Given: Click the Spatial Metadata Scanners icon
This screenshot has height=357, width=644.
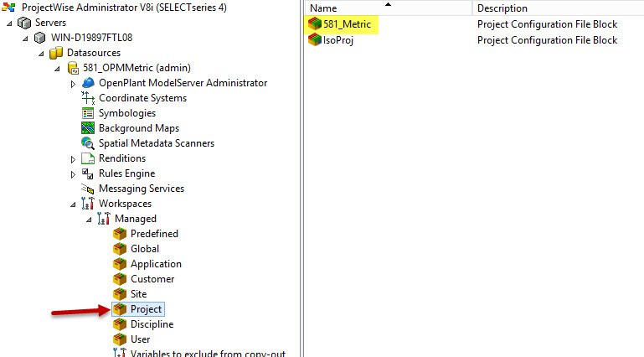Looking at the screenshot, I should (89, 143).
